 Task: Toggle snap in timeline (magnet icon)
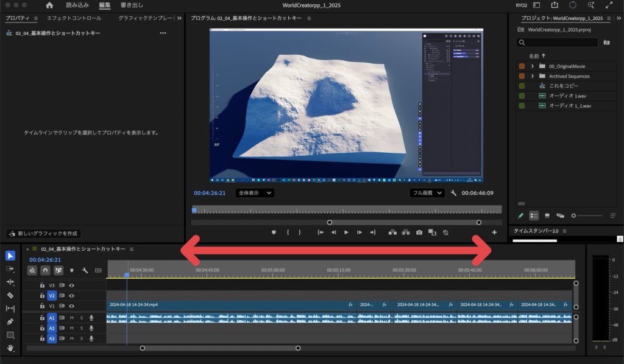[x=45, y=270]
